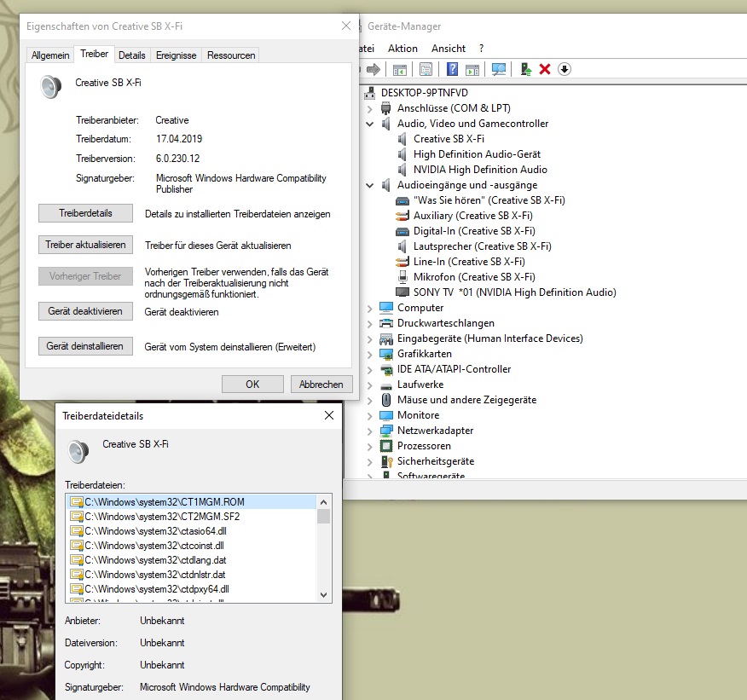This screenshot has width=747, height=700.
Task: Click Scan for hardware changes toolbar icon
Action: (x=499, y=70)
